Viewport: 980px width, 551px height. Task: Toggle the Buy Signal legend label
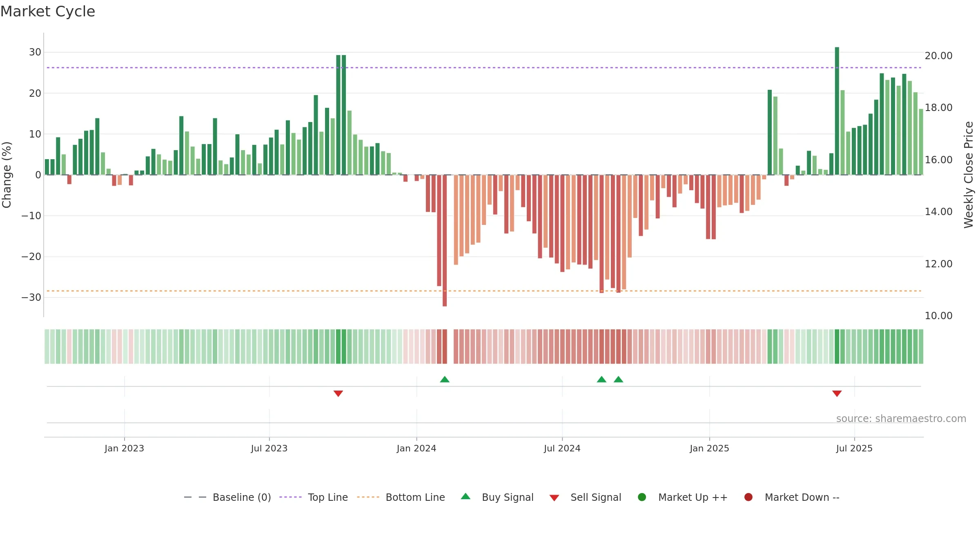pyautogui.click(x=508, y=497)
